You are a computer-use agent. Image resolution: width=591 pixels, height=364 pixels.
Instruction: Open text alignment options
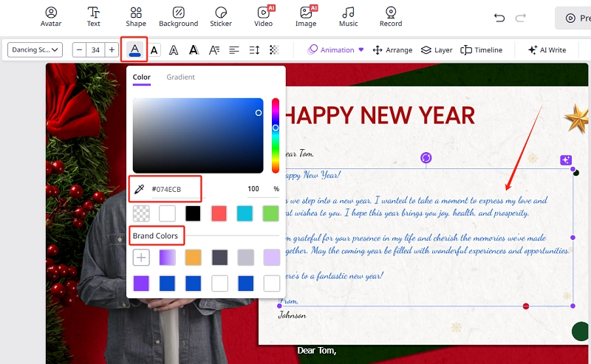(x=234, y=49)
